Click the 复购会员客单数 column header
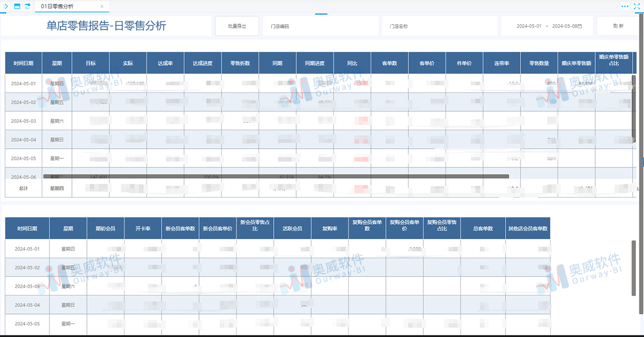The height and width of the screenshot is (337, 644). (367, 228)
